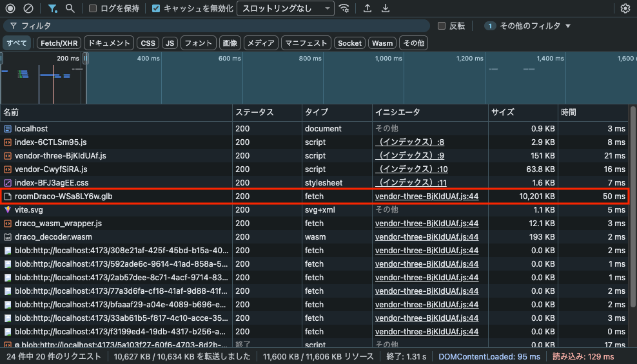This screenshot has width=637, height=364.
Task: Check the 反転 checkbox
Action: pyautogui.click(x=442, y=26)
